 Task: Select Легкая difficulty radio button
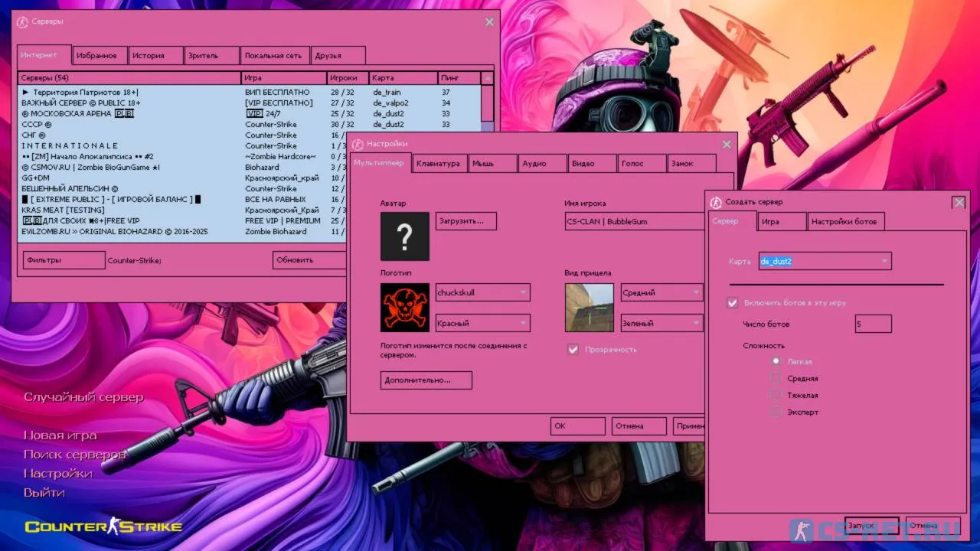coord(776,361)
